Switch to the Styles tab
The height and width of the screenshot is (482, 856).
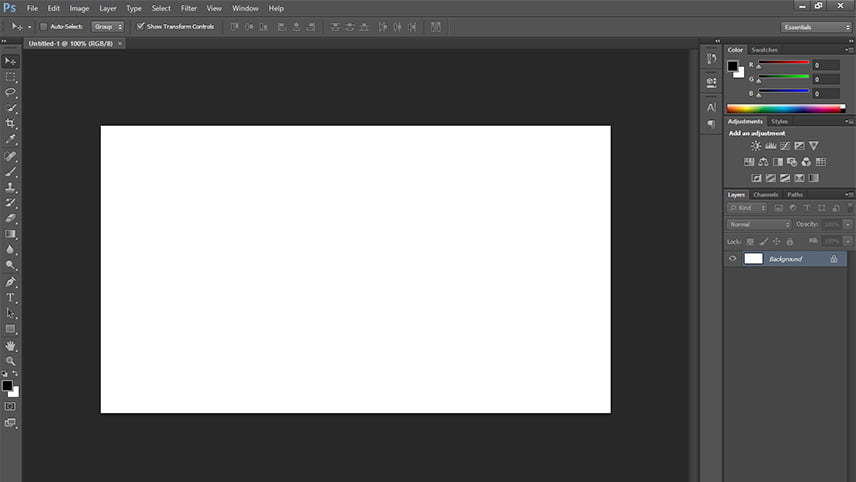pyautogui.click(x=779, y=121)
